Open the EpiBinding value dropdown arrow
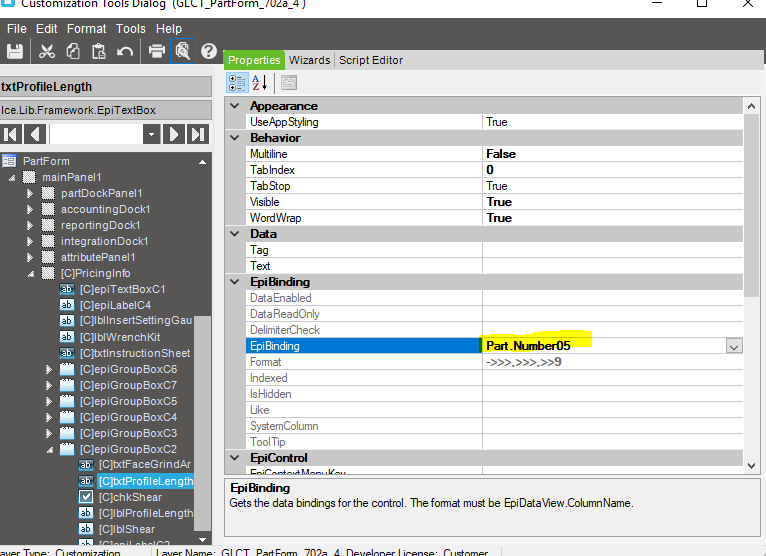 point(734,346)
